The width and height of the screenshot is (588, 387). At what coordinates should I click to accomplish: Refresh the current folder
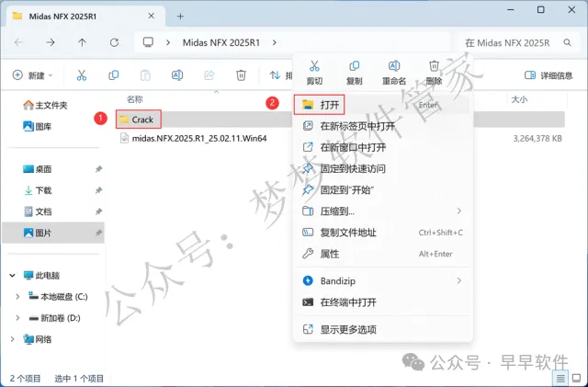(114, 42)
